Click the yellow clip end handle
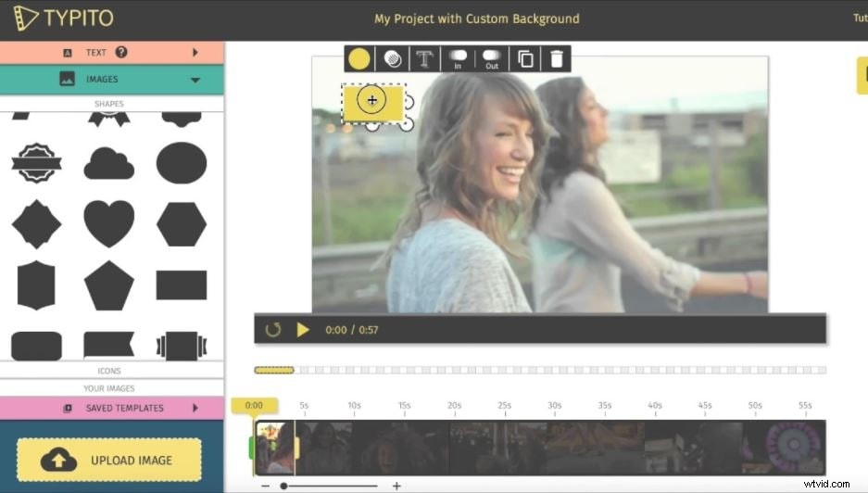This screenshot has height=493, width=868. [297, 448]
